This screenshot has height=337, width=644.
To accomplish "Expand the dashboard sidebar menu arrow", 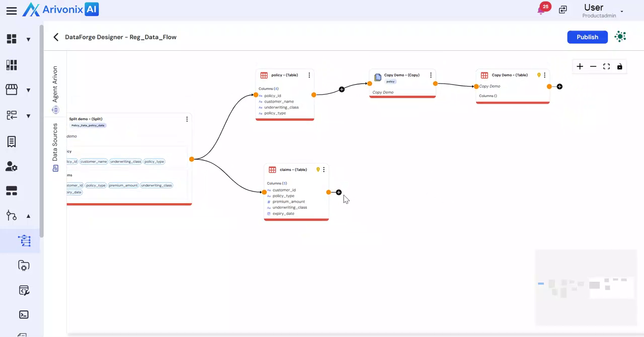I will pyautogui.click(x=28, y=39).
